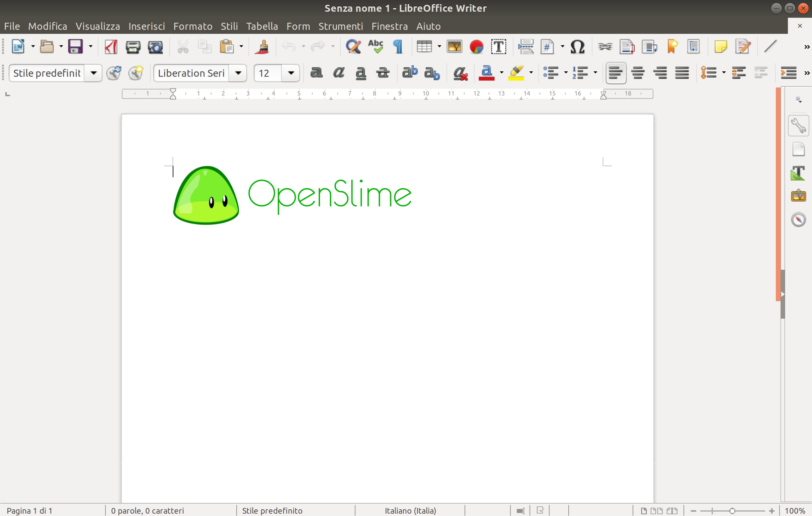
Task: Insert a chart using the pie icon
Action: pyautogui.click(x=477, y=47)
